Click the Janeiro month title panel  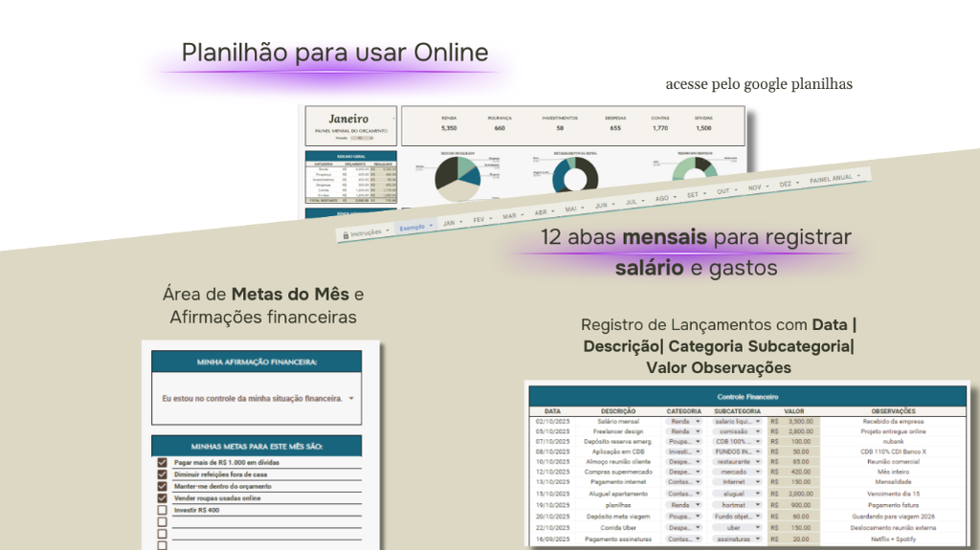pyautogui.click(x=348, y=126)
